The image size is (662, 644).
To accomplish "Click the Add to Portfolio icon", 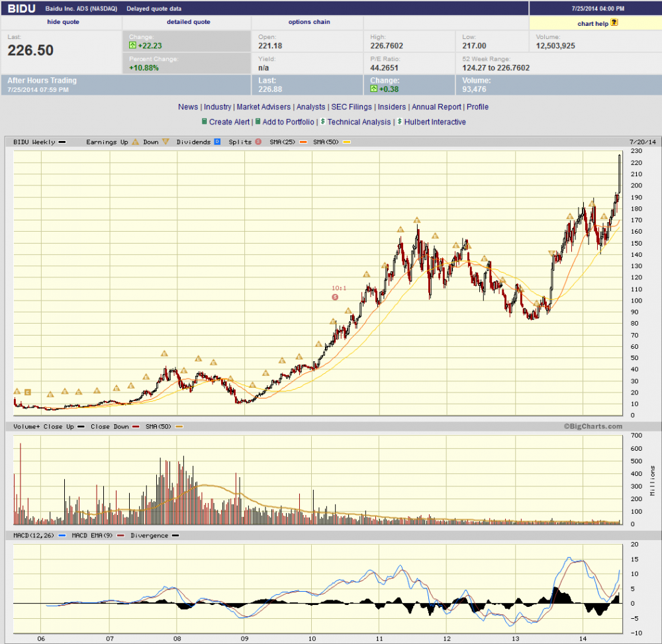I will (258, 122).
